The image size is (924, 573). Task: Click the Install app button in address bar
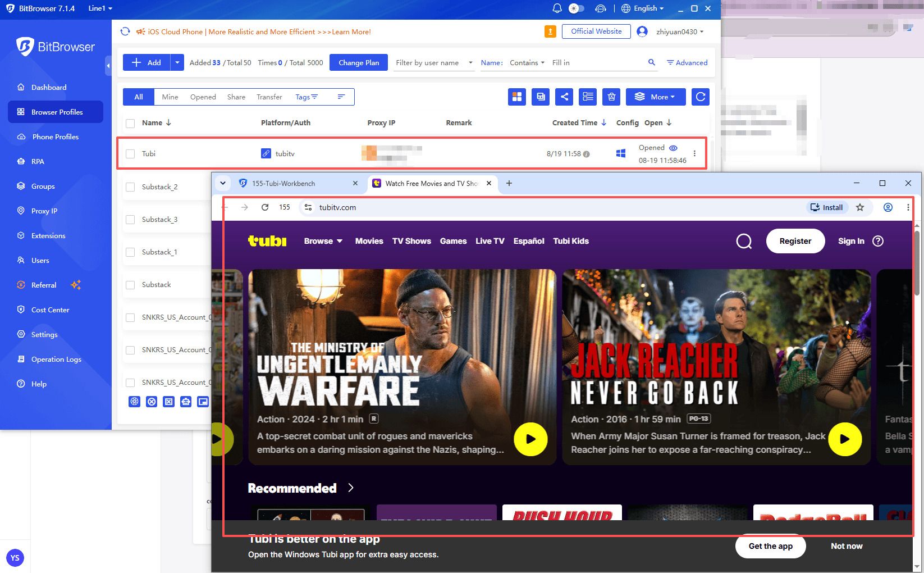pyautogui.click(x=827, y=207)
